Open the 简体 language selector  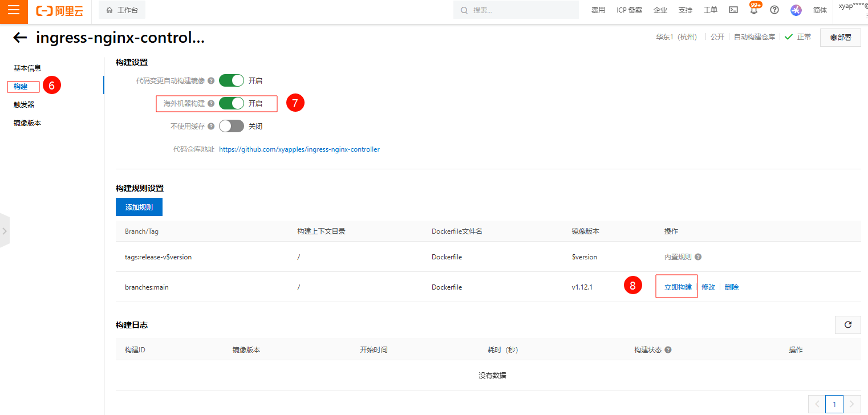(x=820, y=10)
